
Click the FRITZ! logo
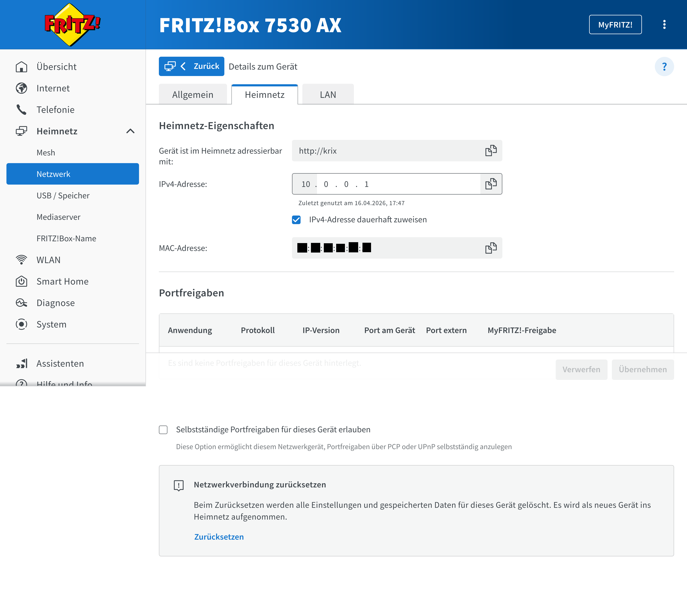pos(72,24)
